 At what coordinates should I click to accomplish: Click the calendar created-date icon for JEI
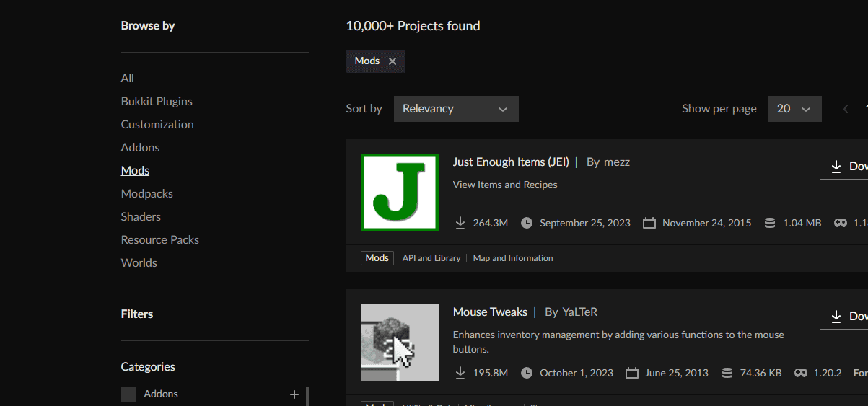649,223
